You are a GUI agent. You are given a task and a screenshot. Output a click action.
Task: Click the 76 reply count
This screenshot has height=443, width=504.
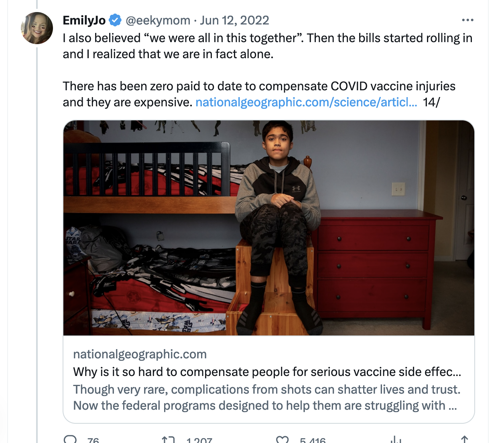[93, 440]
